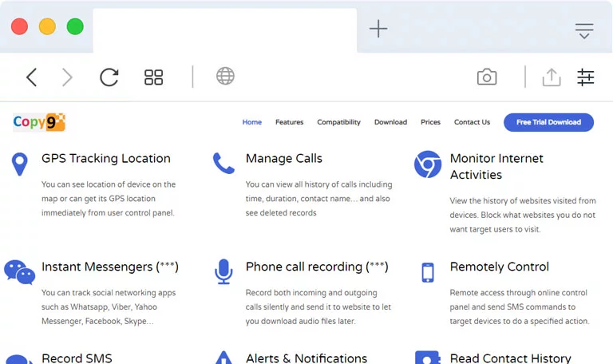This screenshot has width=613, height=364.
Task: Click the Remotely Control smartphone icon
Action: [x=428, y=272]
